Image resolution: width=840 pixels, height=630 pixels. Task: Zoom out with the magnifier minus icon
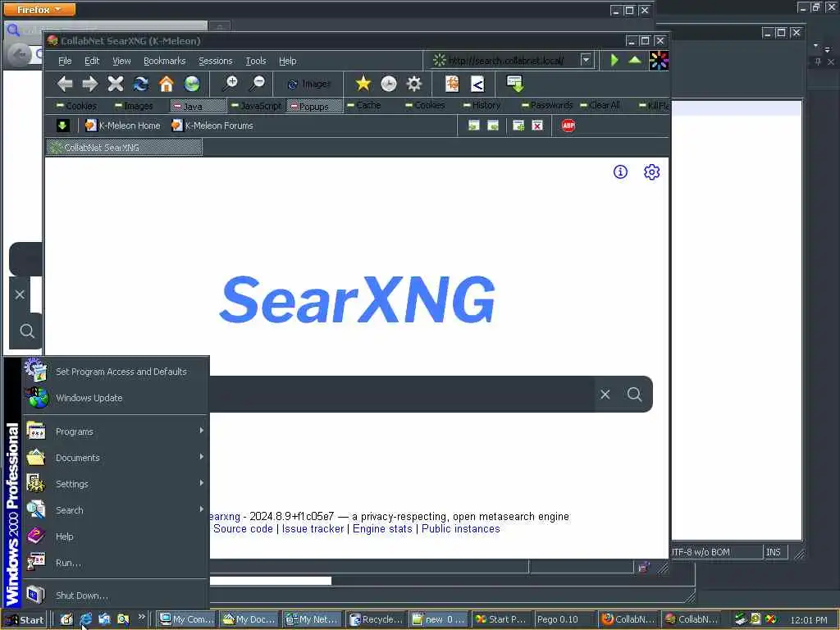click(258, 84)
